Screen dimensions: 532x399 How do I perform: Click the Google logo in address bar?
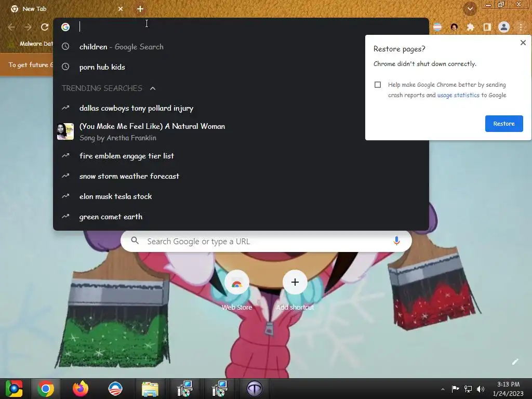[x=65, y=27]
